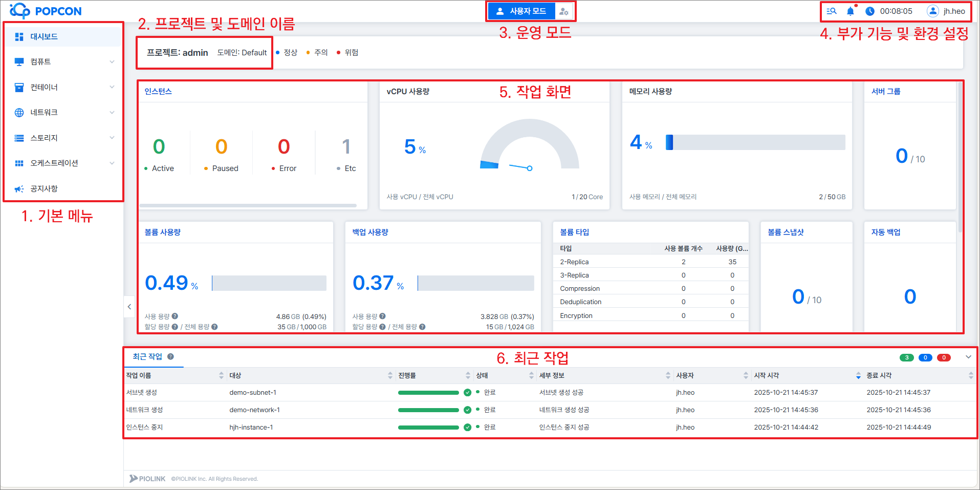Click the POPCON logo
Image resolution: width=980 pixels, height=490 pixels.
46,11
